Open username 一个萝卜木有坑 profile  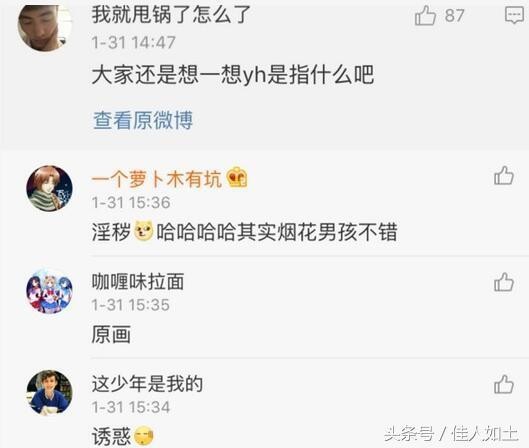[x=157, y=179]
